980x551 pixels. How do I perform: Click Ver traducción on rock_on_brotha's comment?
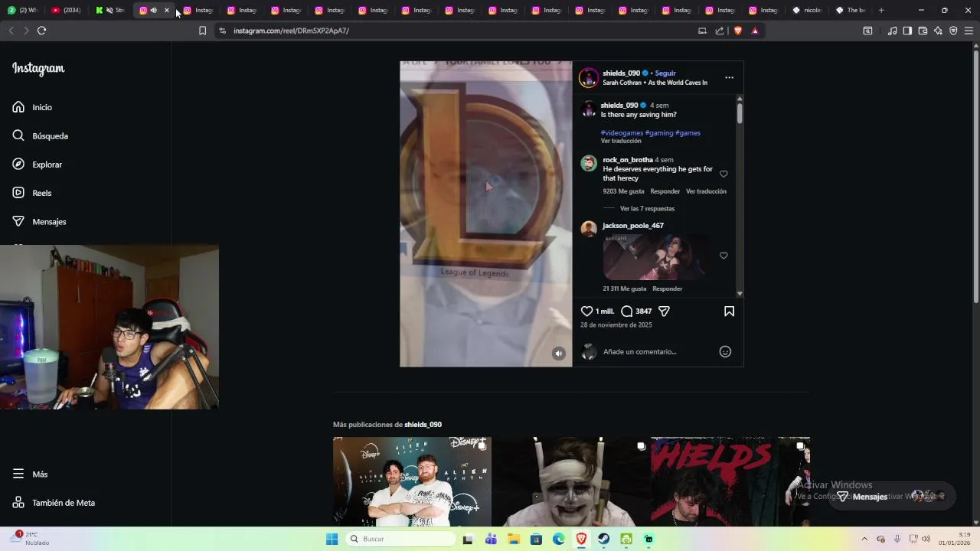[x=706, y=191]
